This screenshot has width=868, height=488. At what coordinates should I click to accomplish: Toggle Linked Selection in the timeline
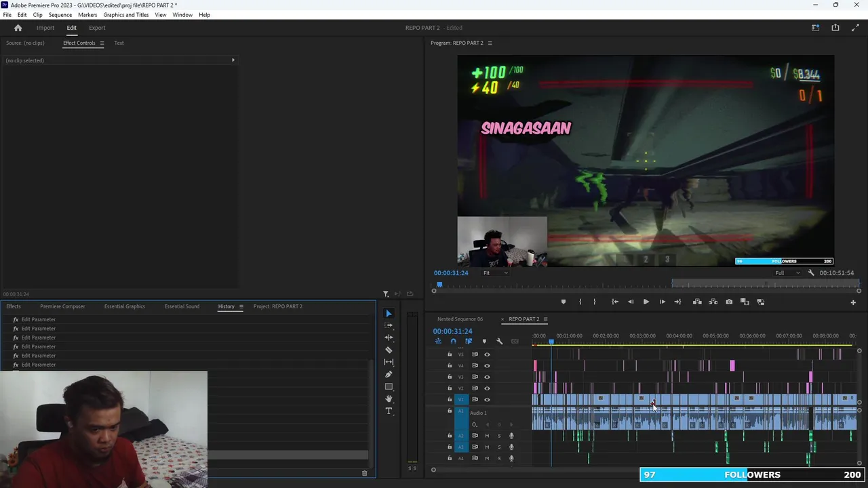click(x=468, y=341)
